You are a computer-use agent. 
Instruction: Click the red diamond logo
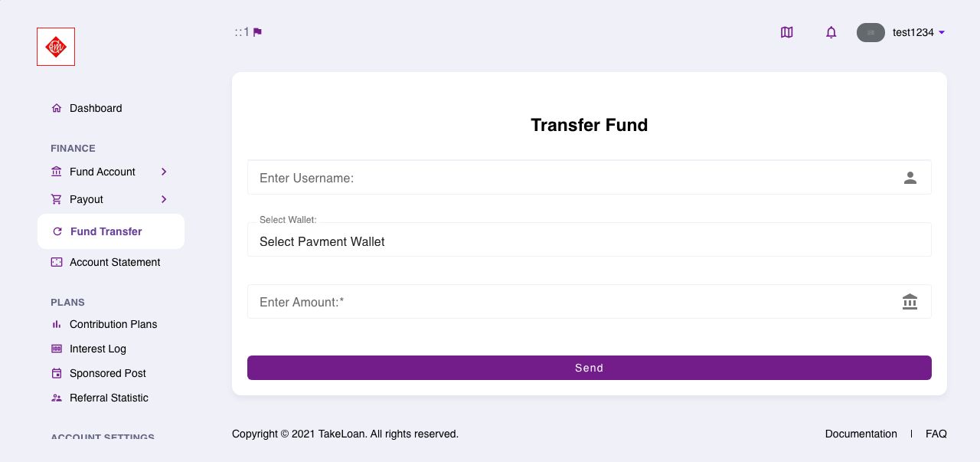[56, 47]
